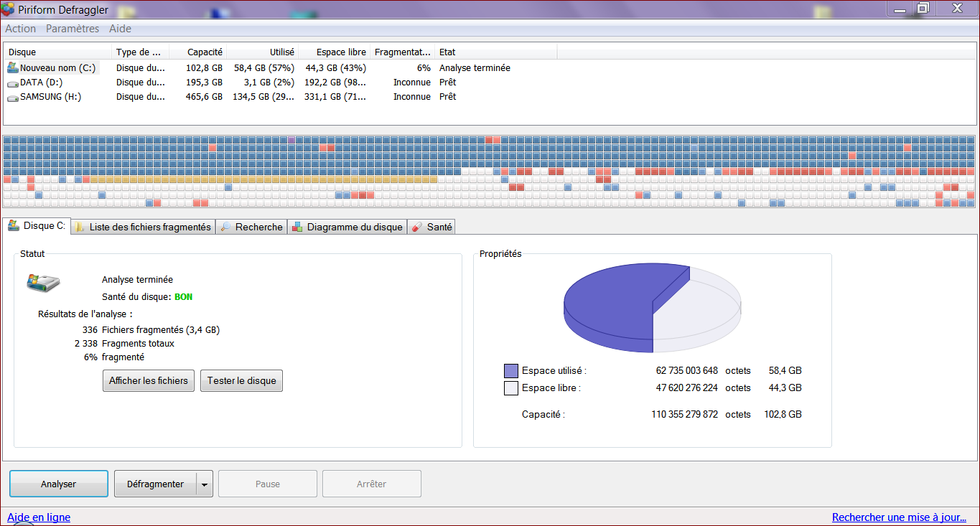
Task: Click the 62 735 003 648 octets value
Action: [687, 371]
